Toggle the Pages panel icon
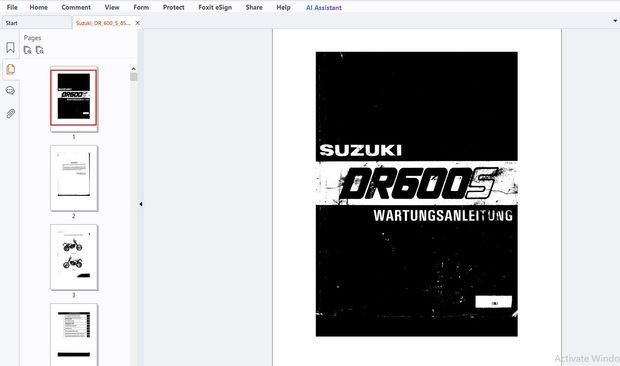The width and height of the screenshot is (620, 366). 10,69
